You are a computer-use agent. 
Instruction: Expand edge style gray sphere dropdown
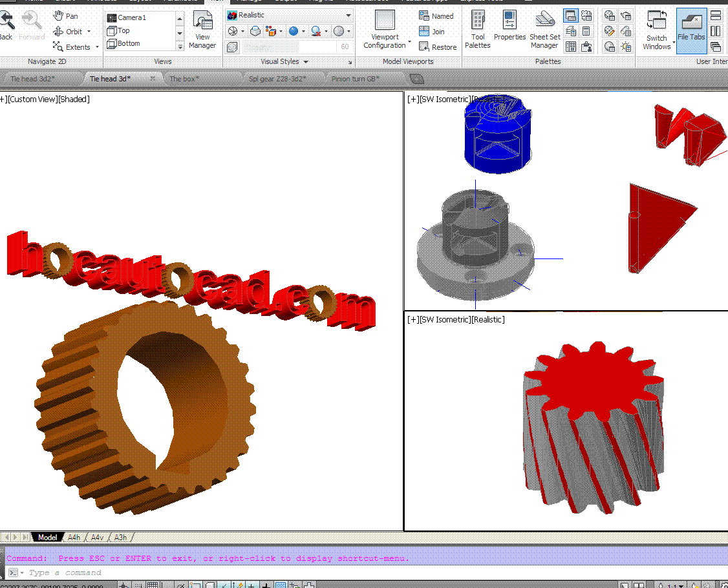pos(348,32)
